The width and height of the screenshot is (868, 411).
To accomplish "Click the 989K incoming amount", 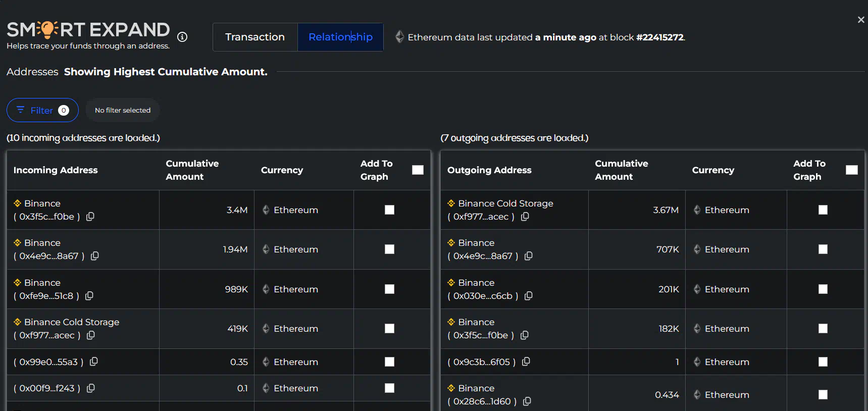I will pyautogui.click(x=236, y=289).
